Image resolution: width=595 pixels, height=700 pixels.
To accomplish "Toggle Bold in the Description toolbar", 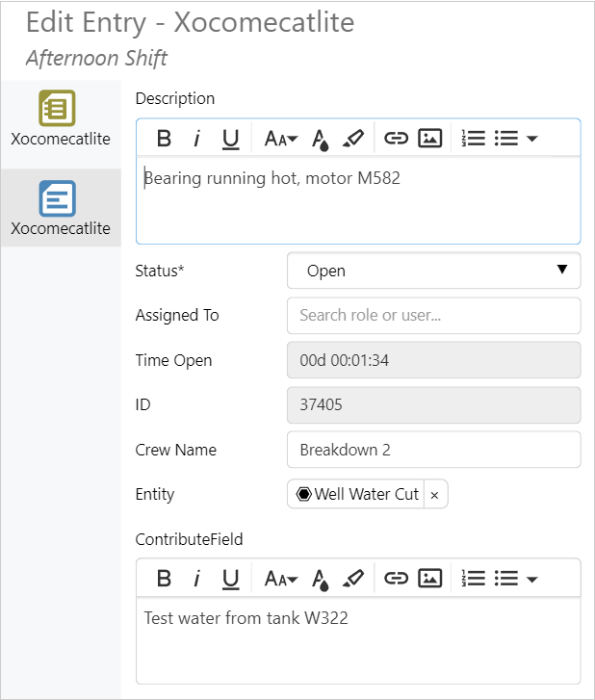I will coord(165,139).
